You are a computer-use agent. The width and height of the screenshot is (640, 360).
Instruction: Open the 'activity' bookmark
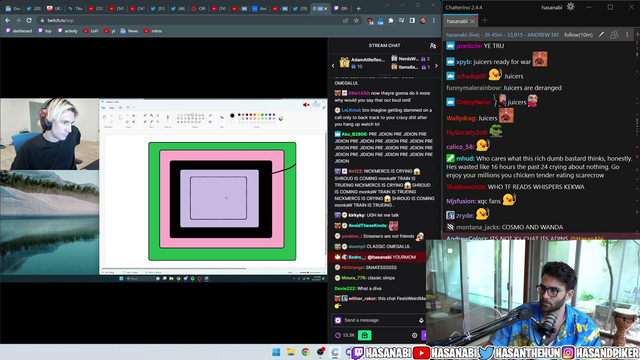coord(67,31)
